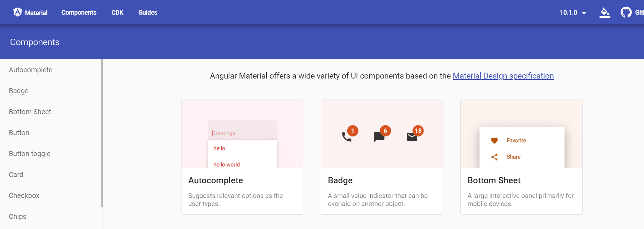Open the Material Design specification link
This screenshot has height=229, width=644.
(x=503, y=76)
